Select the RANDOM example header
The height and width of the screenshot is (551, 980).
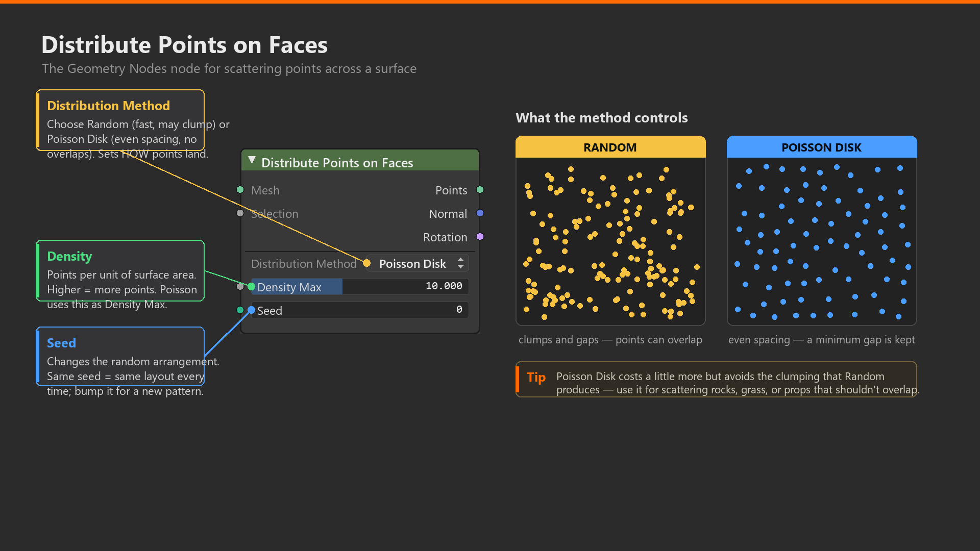(x=610, y=147)
